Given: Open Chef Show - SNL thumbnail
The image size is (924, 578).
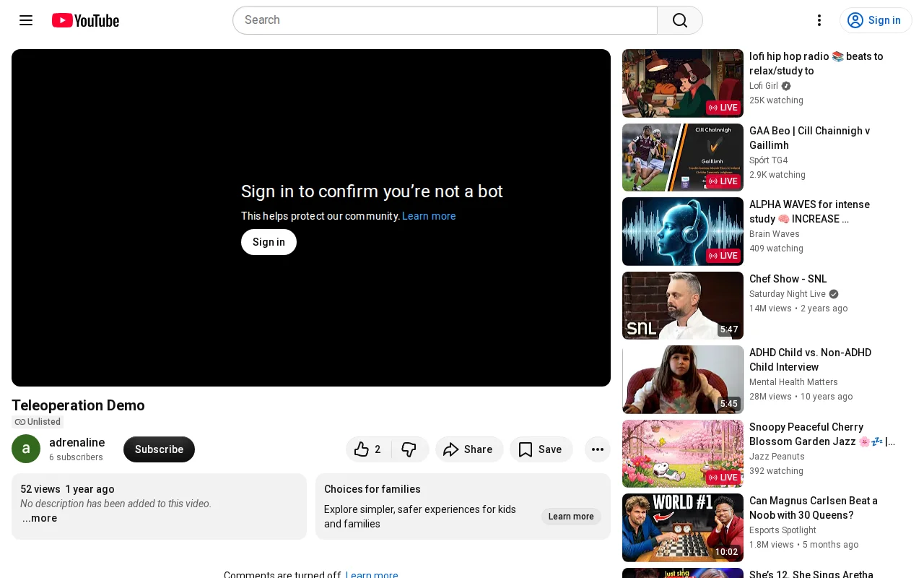Looking at the screenshot, I should coord(683,306).
